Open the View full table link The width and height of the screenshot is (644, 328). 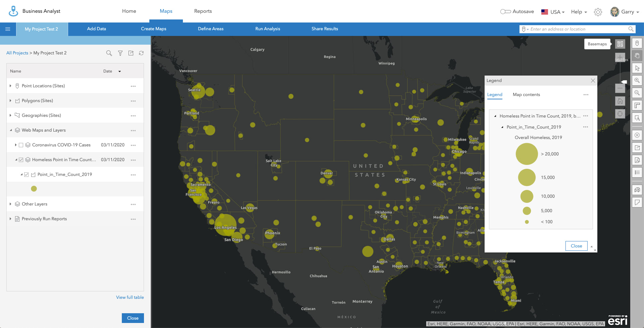coord(130,297)
